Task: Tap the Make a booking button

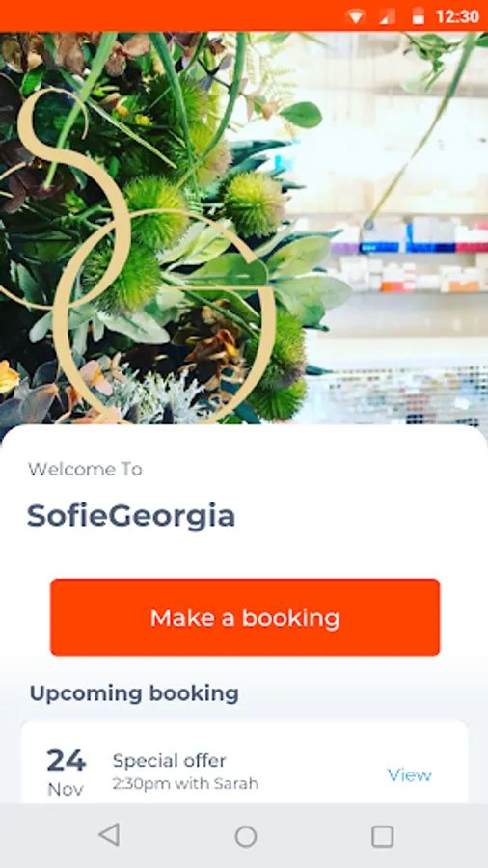Action: click(x=245, y=617)
